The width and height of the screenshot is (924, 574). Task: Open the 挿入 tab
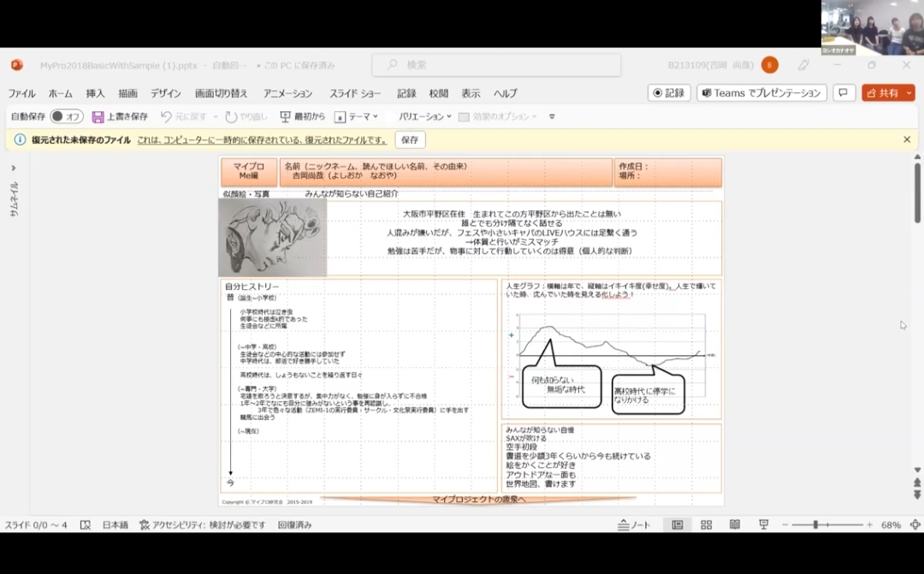coord(95,93)
